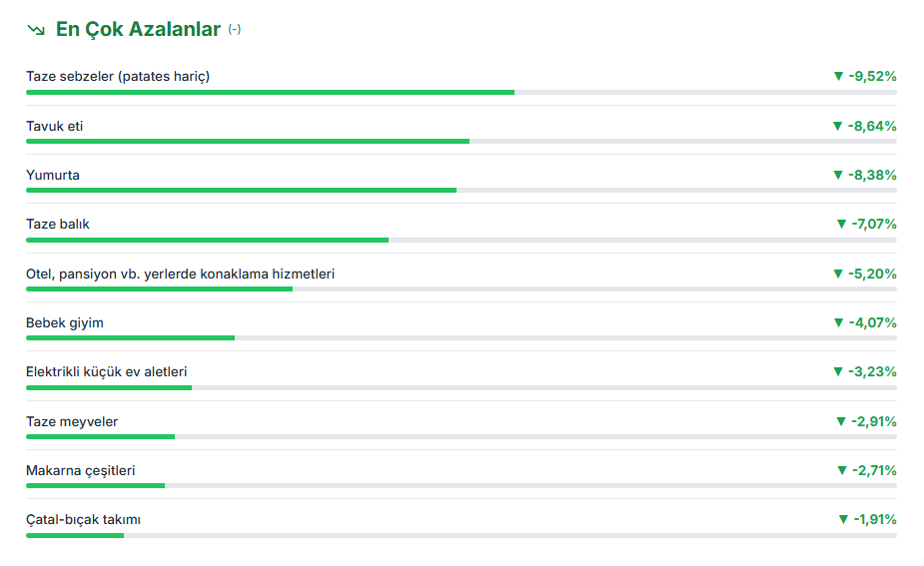Click the down triangle before -7,07%
The width and height of the screenshot is (924, 566).
(840, 224)
